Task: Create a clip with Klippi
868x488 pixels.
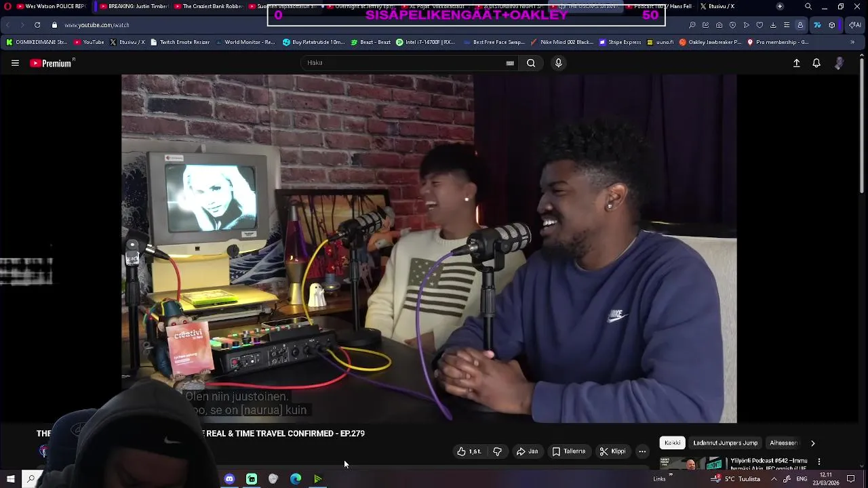Action: 612,451
